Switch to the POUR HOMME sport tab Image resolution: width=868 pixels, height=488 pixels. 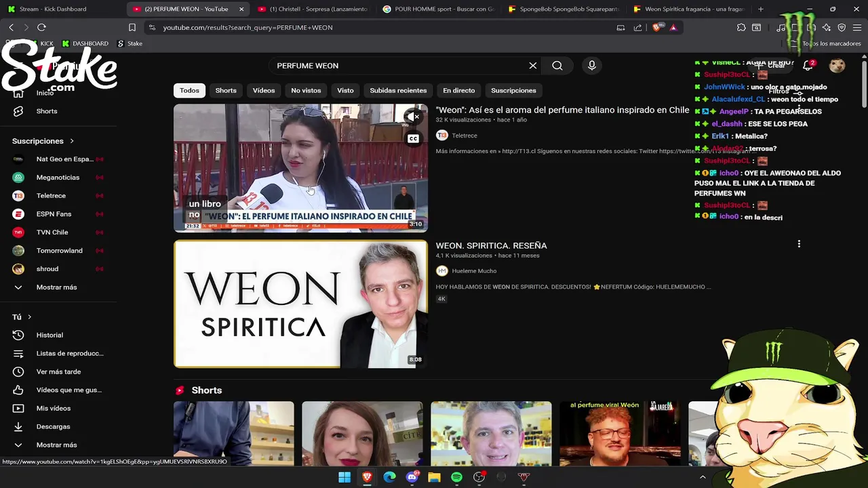(x=438, y=9)
